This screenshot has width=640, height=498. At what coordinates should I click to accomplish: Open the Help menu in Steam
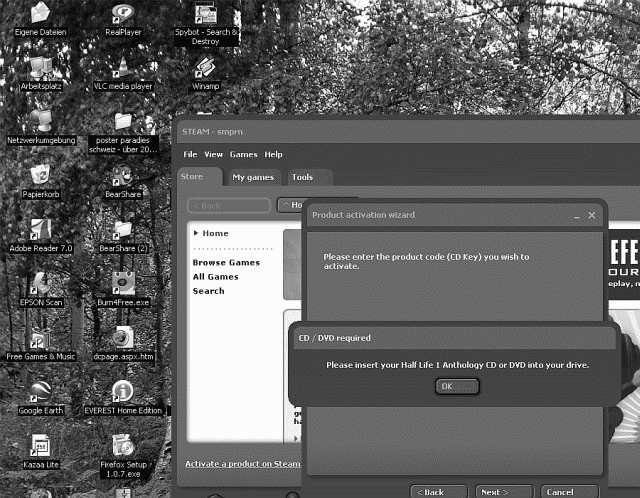point(273,155)
